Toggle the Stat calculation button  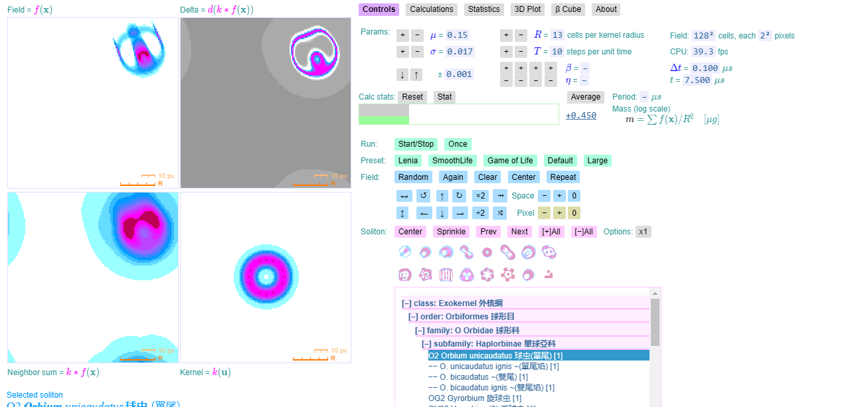[445, 97]
